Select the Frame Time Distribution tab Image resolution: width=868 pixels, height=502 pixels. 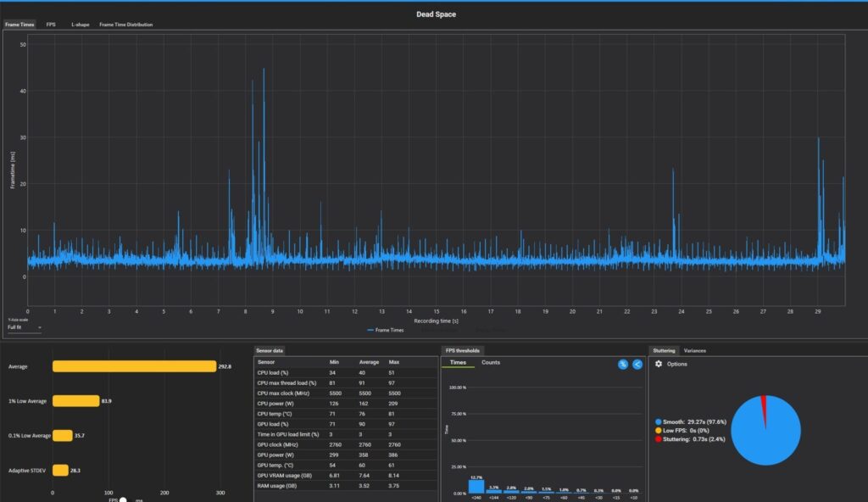[126, 25]
